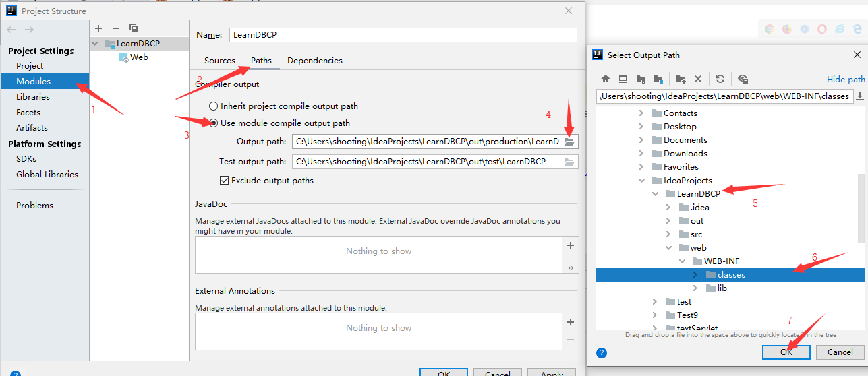Click the Chrome browser icon at top right
The width and height of the screenshot is (868, 376).
770,29
